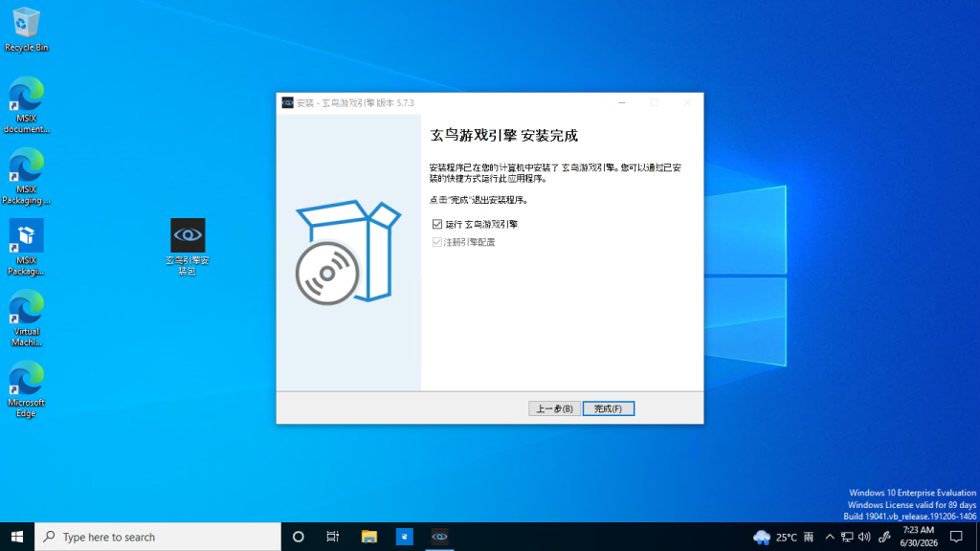The height and width of the screenshot is (551, 980).
Task: Open the network status tray icon
Action: pos(847,537)
